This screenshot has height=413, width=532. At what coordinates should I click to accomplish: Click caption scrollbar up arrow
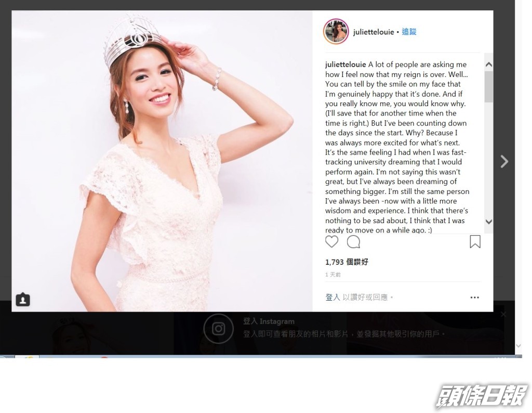(488, 64)
